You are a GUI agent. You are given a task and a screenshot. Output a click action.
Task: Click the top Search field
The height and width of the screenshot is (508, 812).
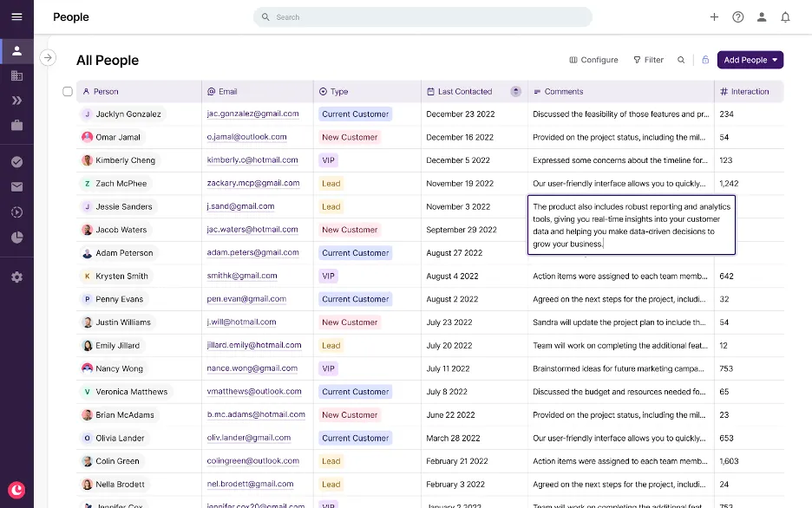[422, 16]
